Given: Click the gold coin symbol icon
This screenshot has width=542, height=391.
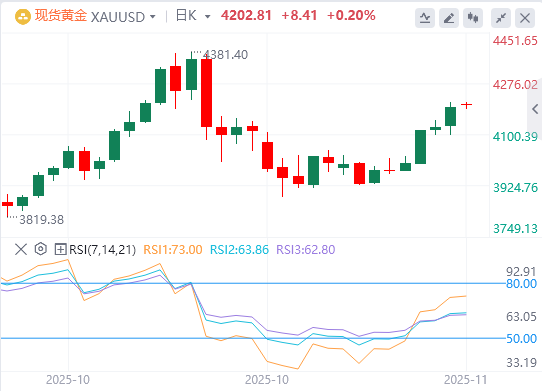Looking at the screenshot, I should click(23, 17).
